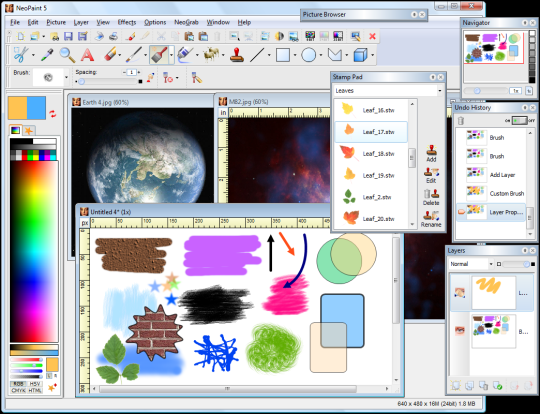Select the wide Brush tool

pyautogui.click(x=159, y=54)
